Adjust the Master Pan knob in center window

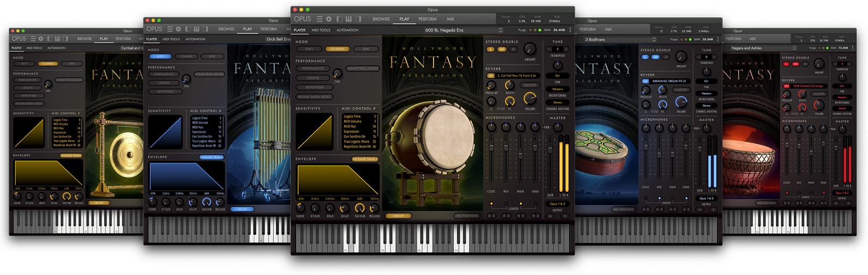558,127
